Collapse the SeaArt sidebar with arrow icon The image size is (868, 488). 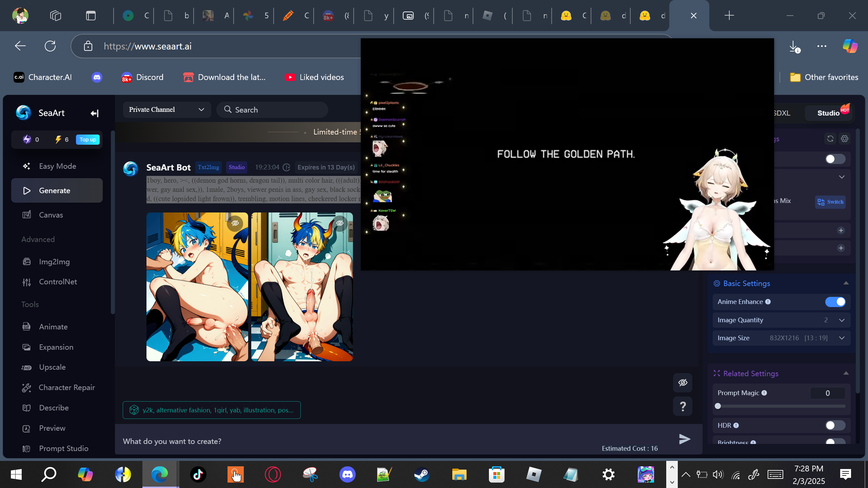[x=95, y=113]
